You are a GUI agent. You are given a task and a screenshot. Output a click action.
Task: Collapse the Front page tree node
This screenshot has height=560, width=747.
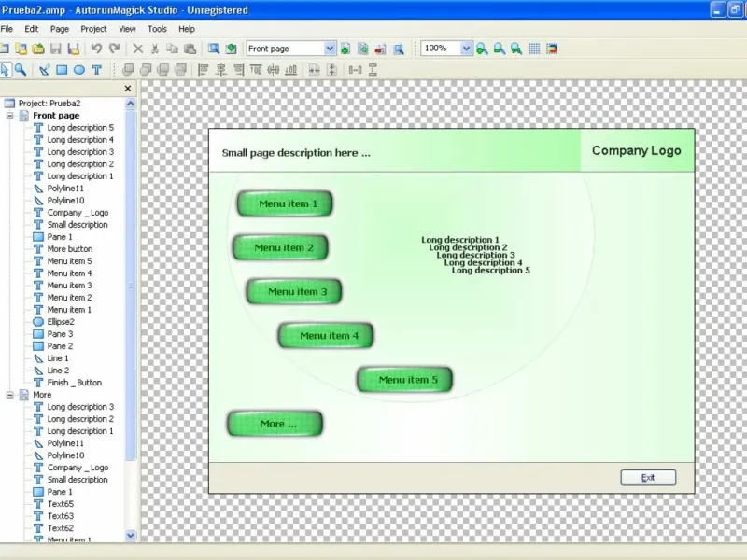(x=9, y=115)
